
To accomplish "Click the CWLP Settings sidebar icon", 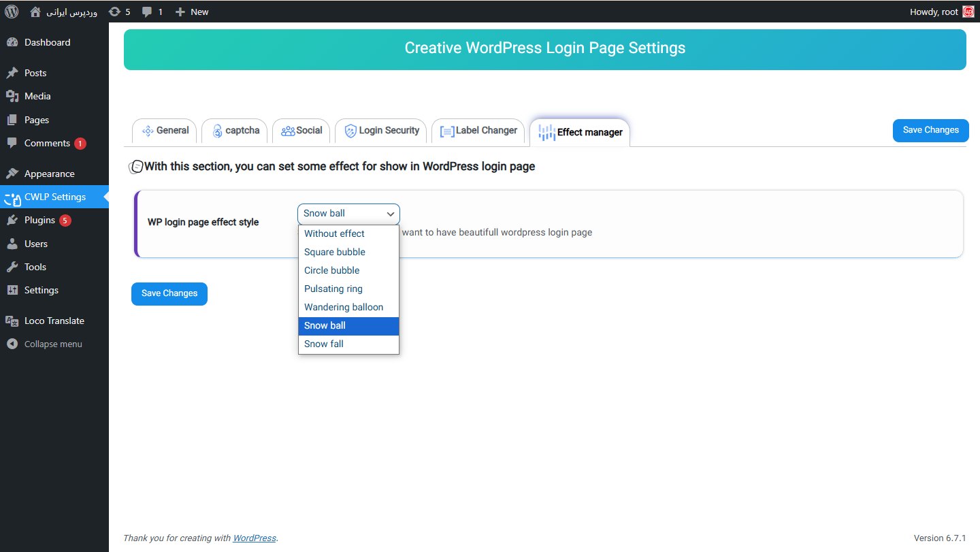I will (x=12, y=197).
